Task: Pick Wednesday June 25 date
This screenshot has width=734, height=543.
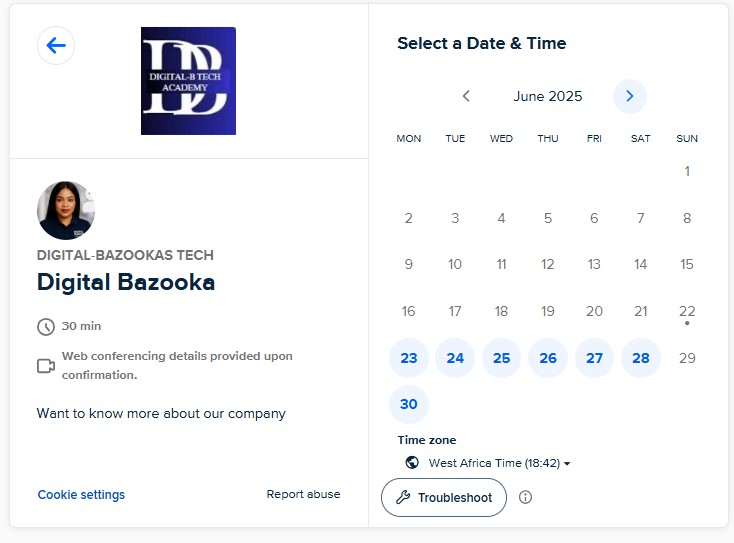Action: pyautogui.click(x=501, y=358)
